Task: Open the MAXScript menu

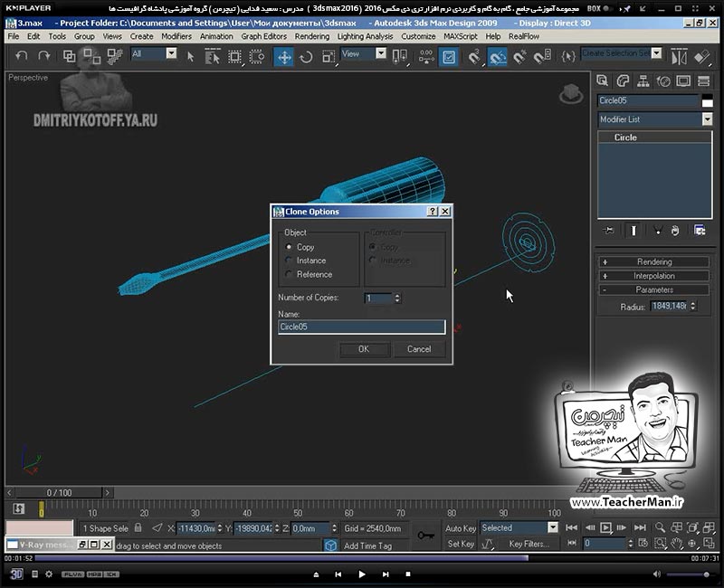Action: (x=461, y=36)
